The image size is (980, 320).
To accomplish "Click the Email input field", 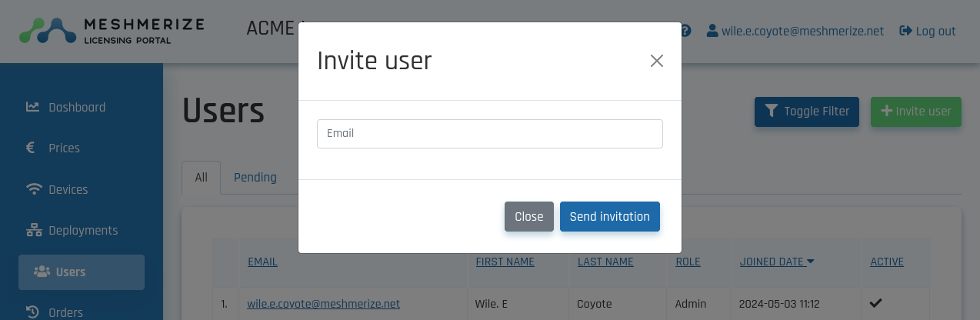I will pyautogui.click(x=489, y=133).
